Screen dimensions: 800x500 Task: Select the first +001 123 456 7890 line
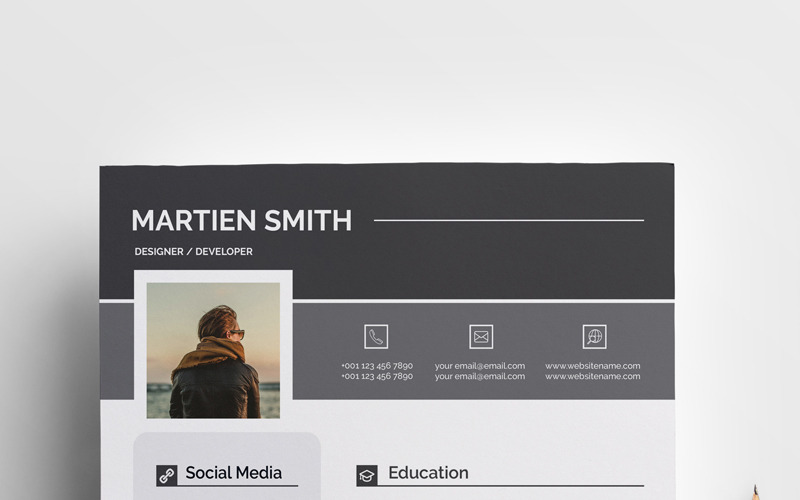[377, 366]
